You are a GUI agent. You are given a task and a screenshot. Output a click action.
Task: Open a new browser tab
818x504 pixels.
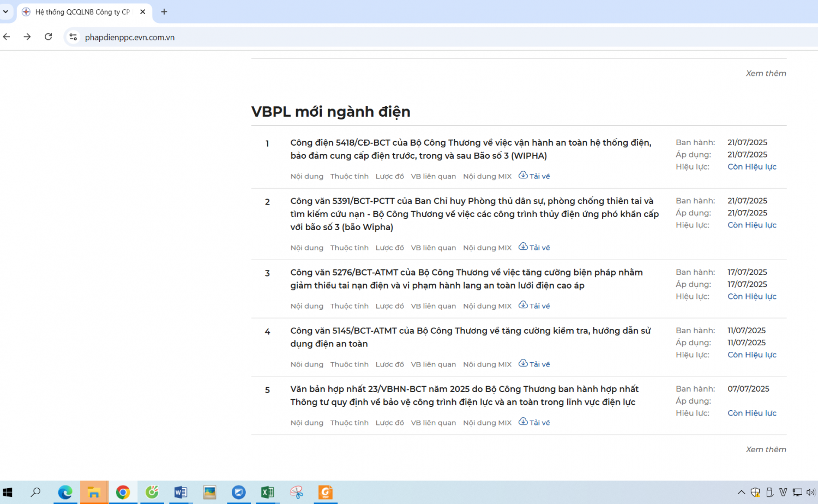[164, 11]
